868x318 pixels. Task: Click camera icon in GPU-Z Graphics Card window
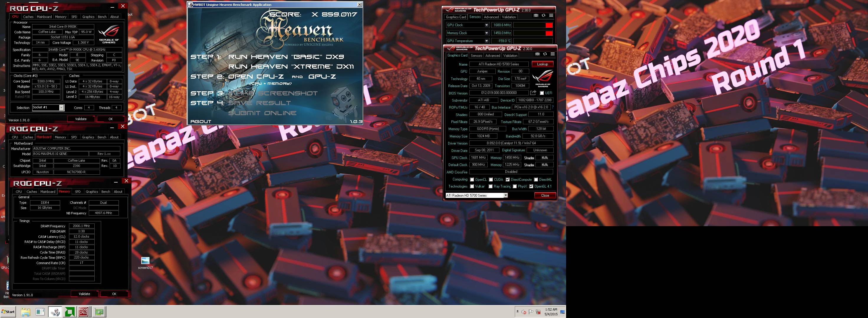[x=537, y=54]
